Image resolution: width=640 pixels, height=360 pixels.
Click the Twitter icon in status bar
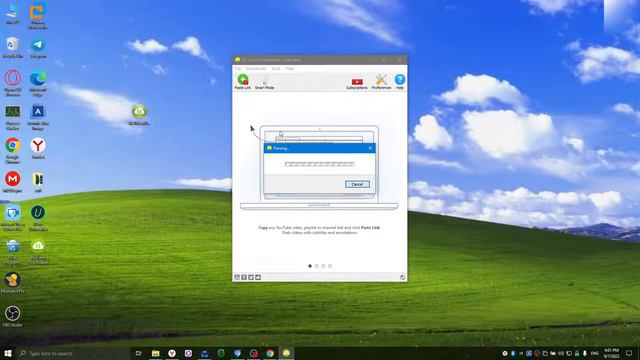(x=251, y=277)
